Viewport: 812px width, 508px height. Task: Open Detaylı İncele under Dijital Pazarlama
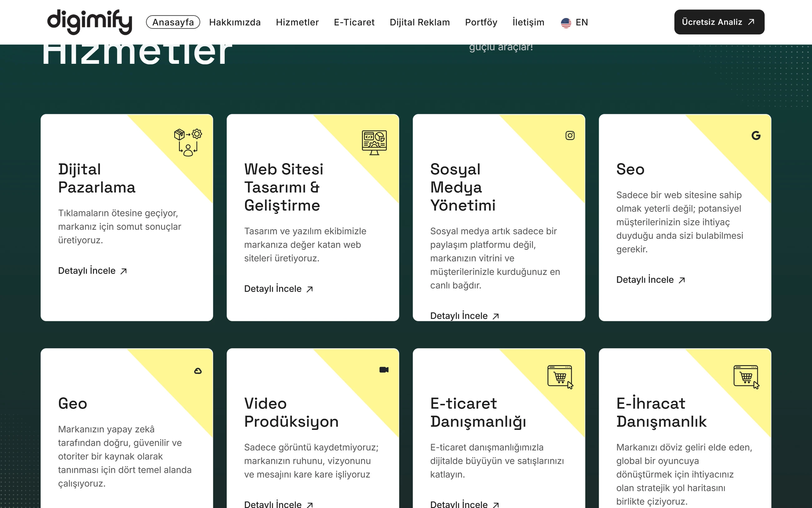93,270
